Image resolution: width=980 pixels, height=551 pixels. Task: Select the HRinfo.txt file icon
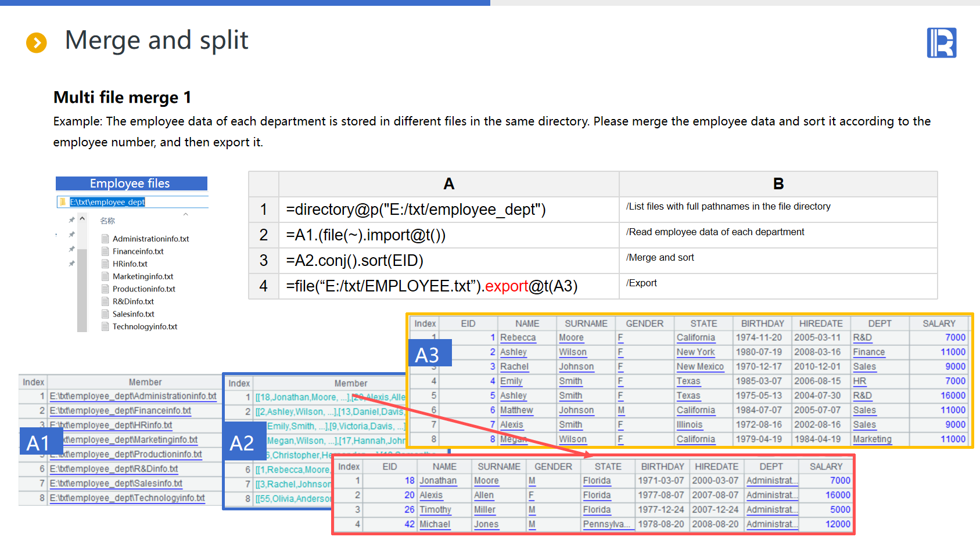click(105, 264)
